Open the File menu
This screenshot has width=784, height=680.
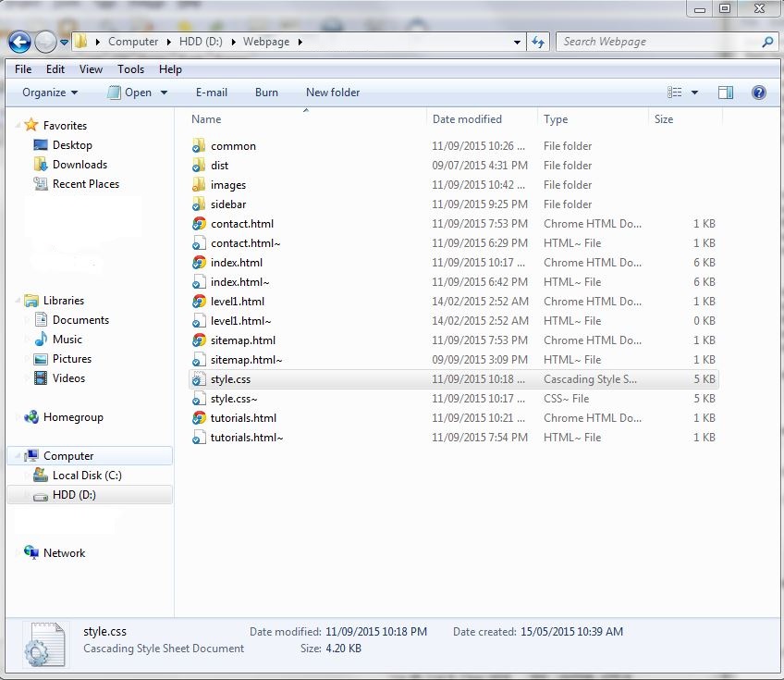pyautogui.click(x=23, y=69)
